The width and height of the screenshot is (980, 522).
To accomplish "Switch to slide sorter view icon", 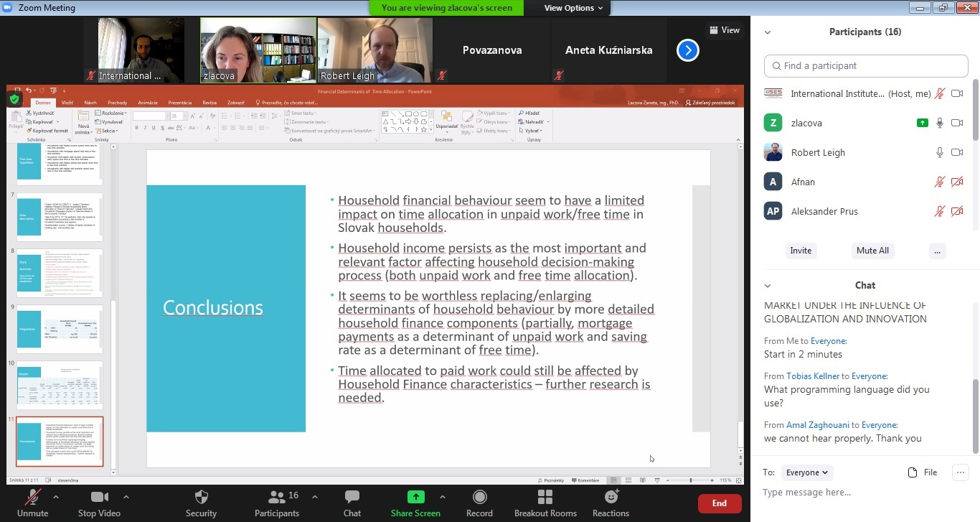I will 628,480.
